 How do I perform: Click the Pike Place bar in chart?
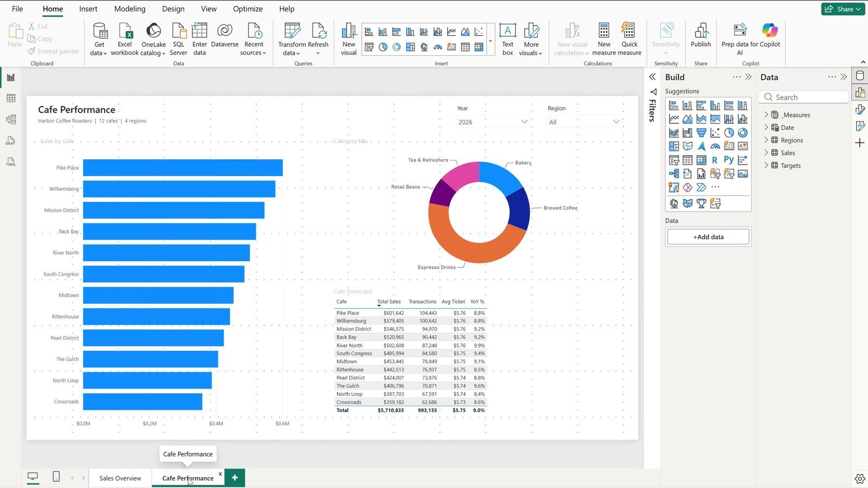(x=183, y=168)
